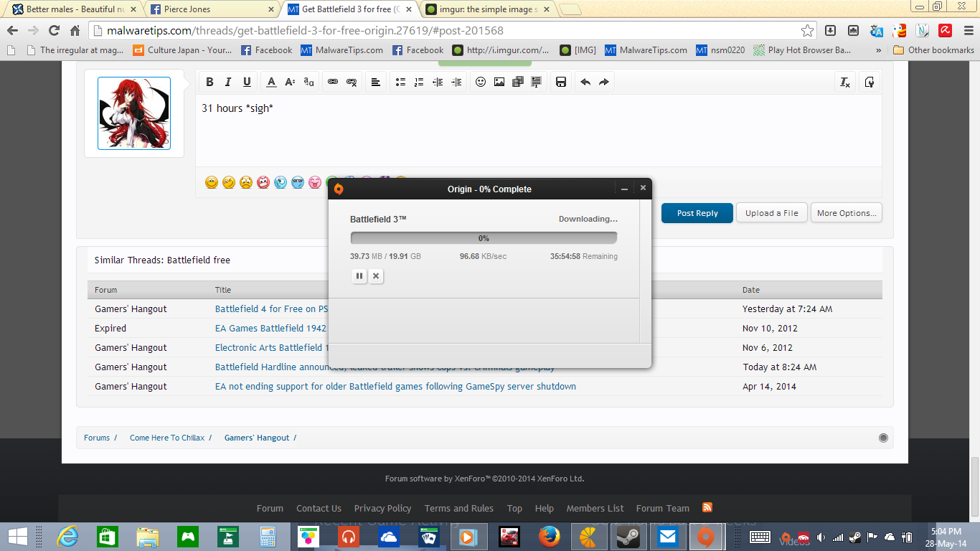Toggle underline formatting in the reply editor
The height and width of the screenshot is (551, 980).
coord(247,82)
